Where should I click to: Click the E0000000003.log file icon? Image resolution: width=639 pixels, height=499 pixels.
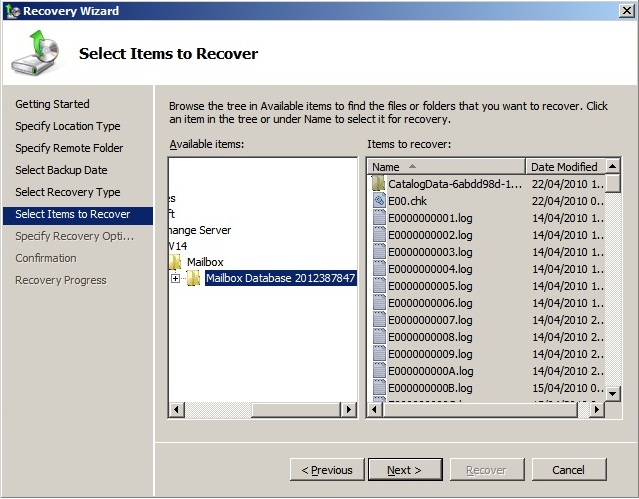tap(379, 252)
